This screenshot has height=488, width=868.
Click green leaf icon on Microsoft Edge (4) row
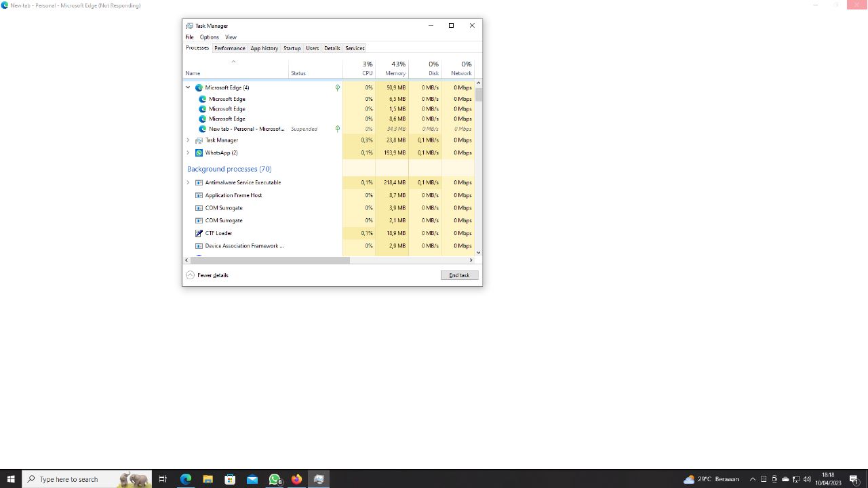pyautogui.click(x=337, y=87)
